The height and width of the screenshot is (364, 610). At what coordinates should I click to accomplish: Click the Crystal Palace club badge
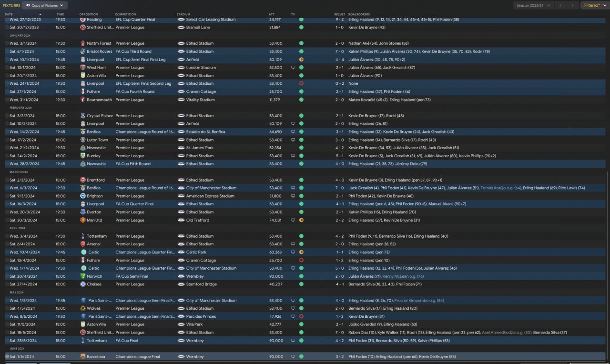coord(83,116)
